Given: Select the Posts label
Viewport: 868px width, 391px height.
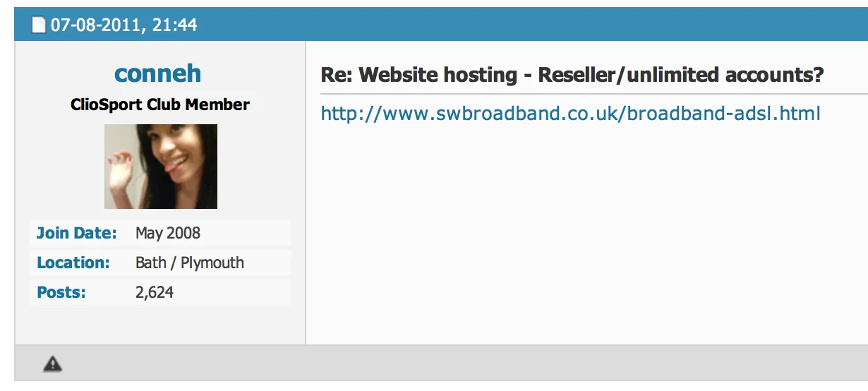Looking at the screenshot, I should (61, 292).
